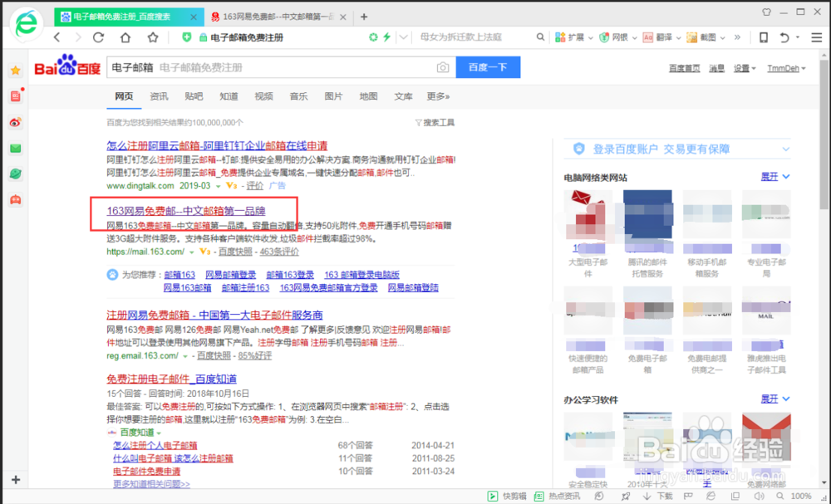
Task: Open the red game icon in sidebar
Action: 16,199
